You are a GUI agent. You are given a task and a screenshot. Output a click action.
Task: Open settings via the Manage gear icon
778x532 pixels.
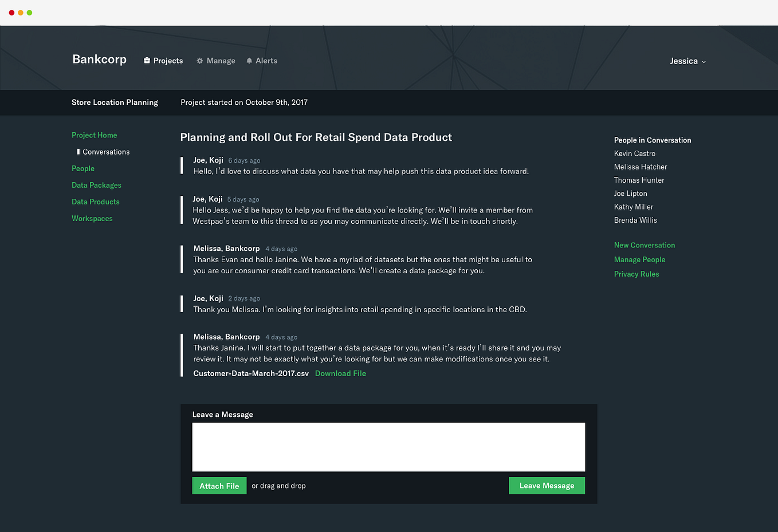coord(199,60)
